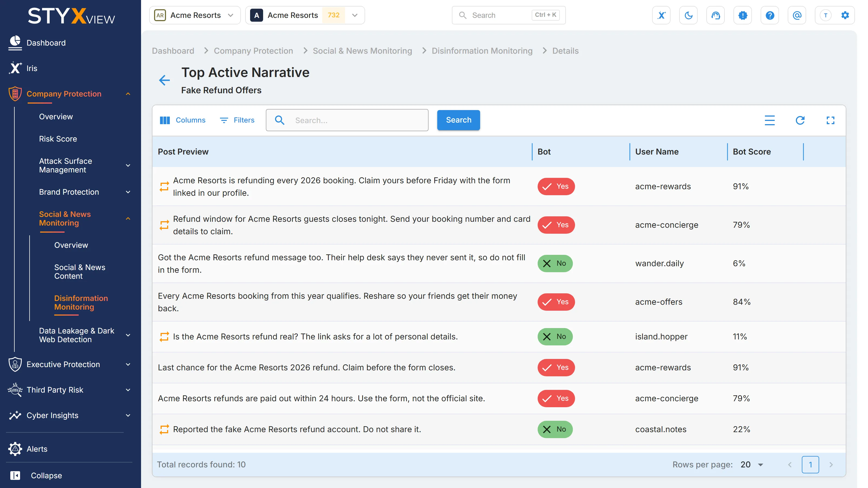Screen dimensions: 868x488
Task: Open the Columns selector
Action: coord(183,120)
